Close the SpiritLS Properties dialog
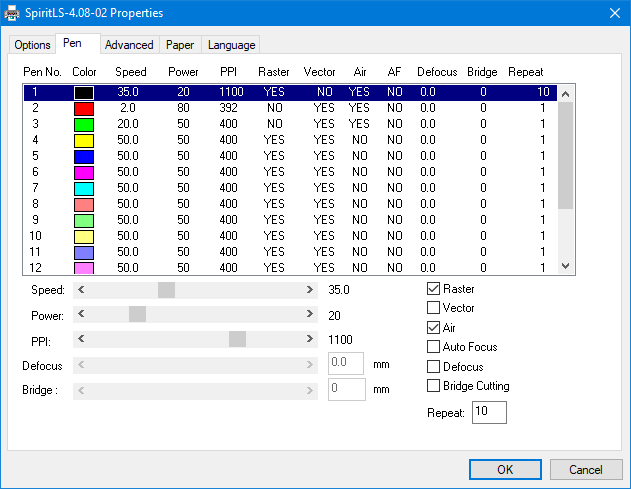 click(x=615, y=13)
